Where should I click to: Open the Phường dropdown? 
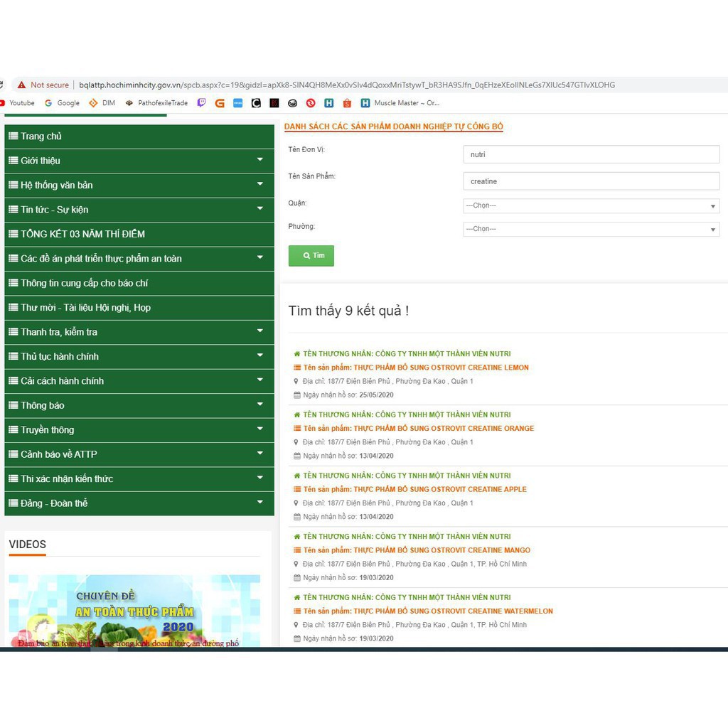[591, 229]
